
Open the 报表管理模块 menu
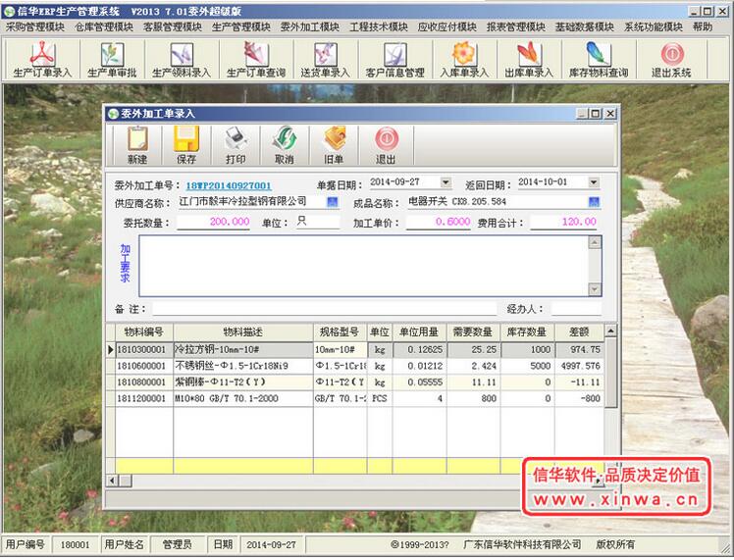(x=516, y=27)
